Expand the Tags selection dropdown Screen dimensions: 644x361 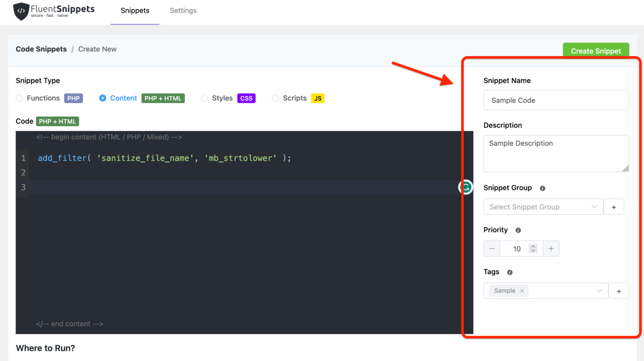coord(600,290)
